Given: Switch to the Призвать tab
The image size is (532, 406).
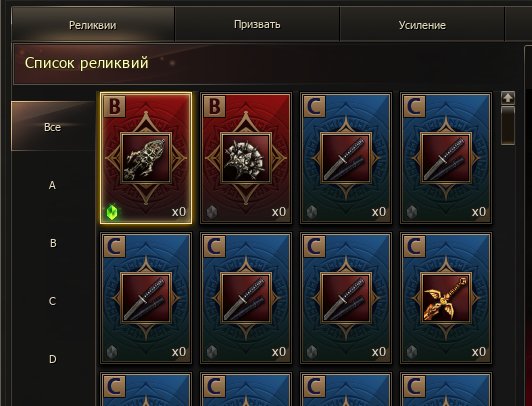Looking at the screenshot, I should point(257,25).
